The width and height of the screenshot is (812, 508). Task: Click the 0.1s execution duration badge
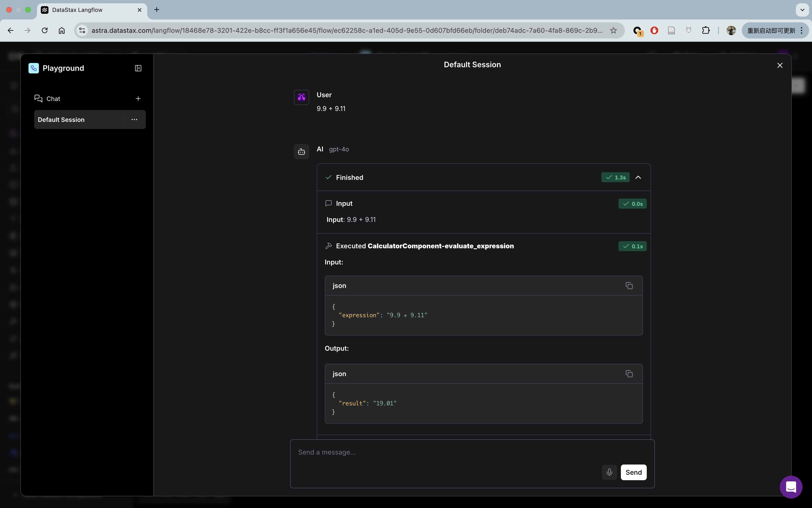point(633,246)
